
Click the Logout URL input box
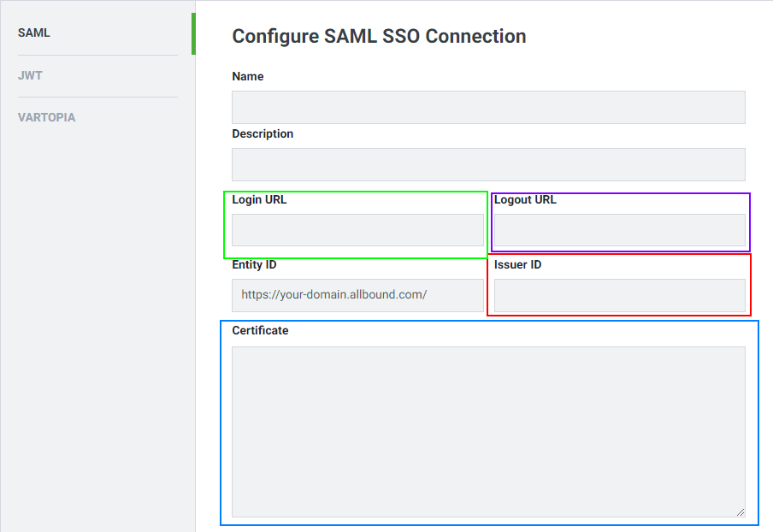click(x=620, y=230)
